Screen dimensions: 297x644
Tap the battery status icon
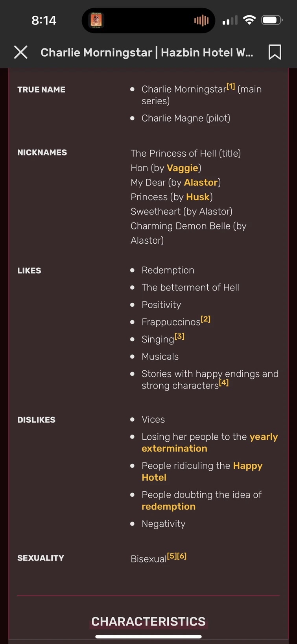pos(272,20)
